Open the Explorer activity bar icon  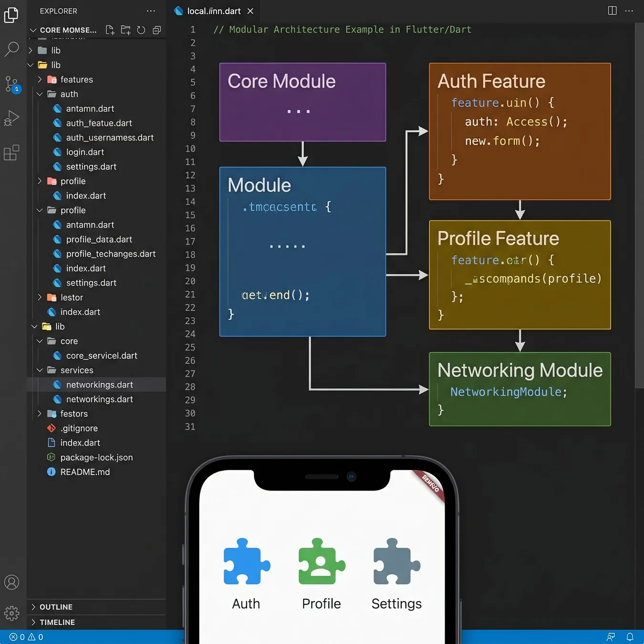pos(11,15)
